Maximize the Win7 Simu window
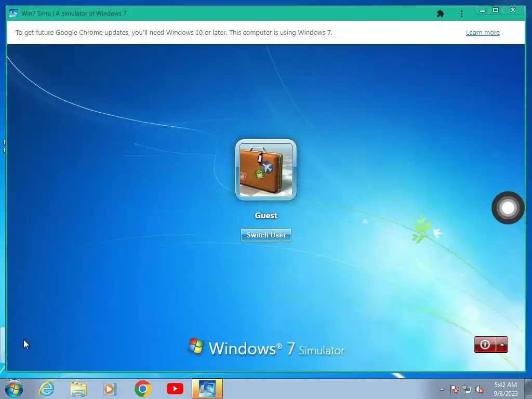This screenshot has height=399, width=532. click(496, 10)
